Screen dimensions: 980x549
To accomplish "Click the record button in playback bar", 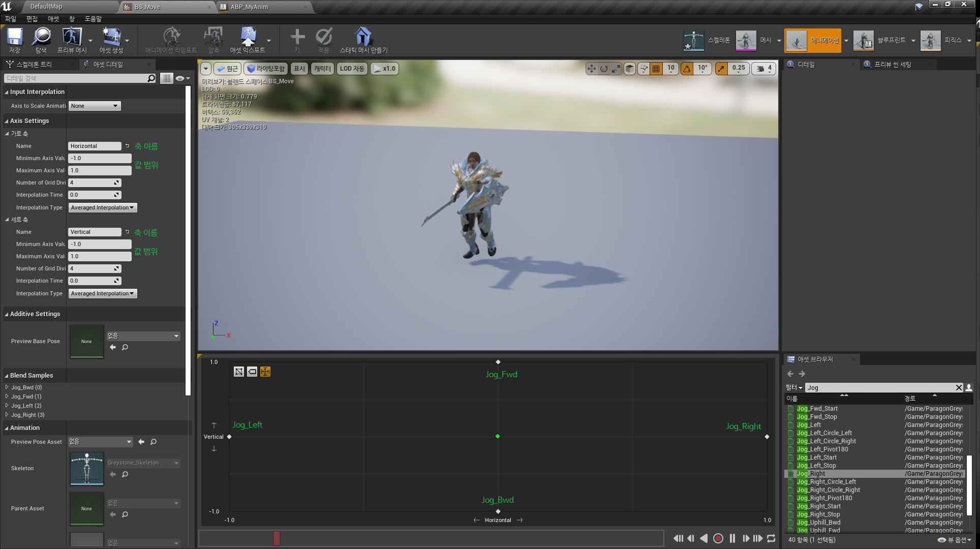I will click(x=718, y=538).
